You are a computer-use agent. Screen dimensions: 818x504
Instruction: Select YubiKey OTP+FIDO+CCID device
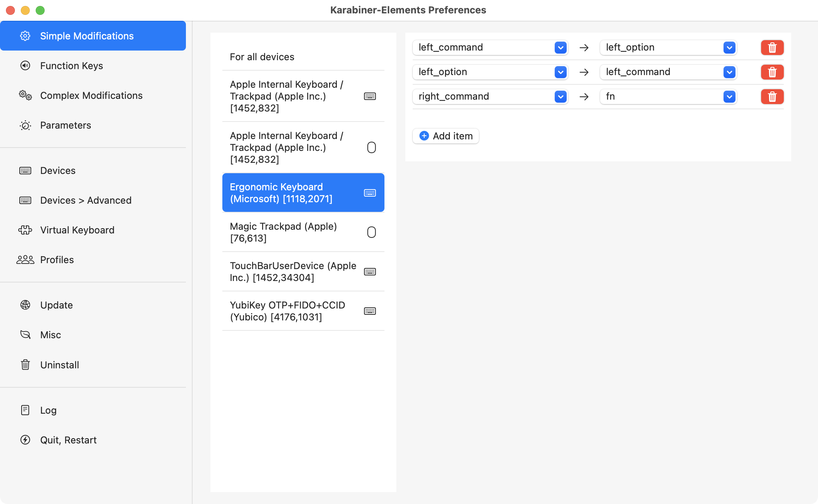click(303, 311)
